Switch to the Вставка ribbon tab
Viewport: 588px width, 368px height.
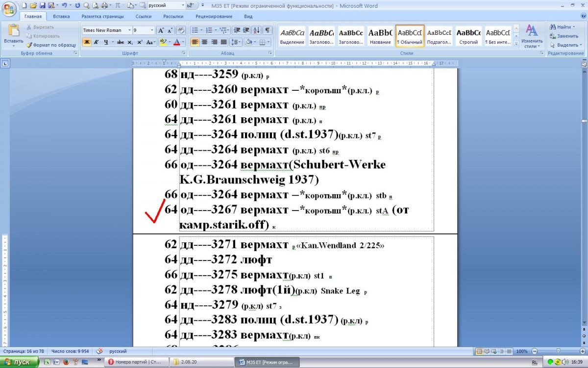tap(61, 16)
